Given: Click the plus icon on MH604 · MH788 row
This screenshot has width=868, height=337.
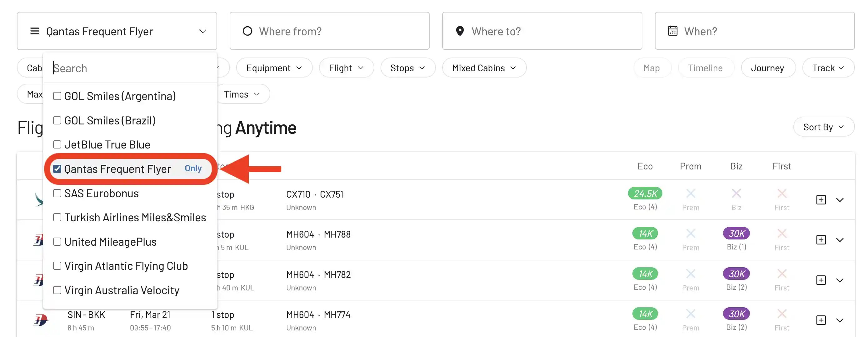Looking at the screenshot, I should pos(821,240).
